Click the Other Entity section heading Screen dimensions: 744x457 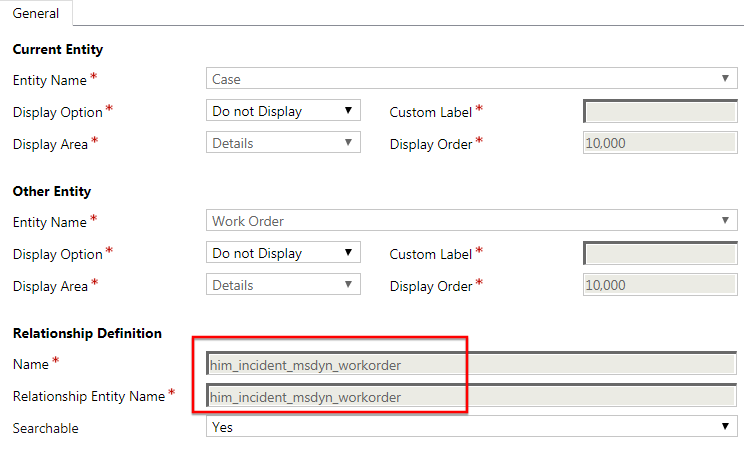click(52, 191)
